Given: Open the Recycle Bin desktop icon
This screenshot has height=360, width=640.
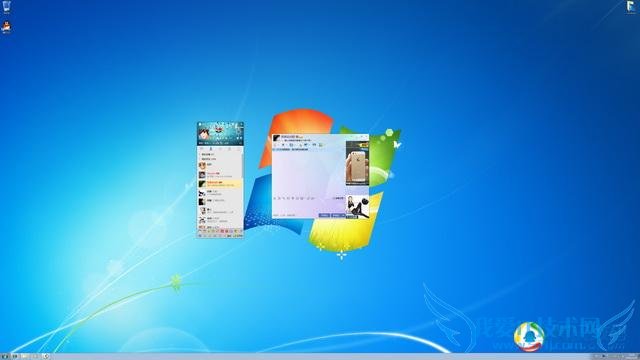Looking at the screenshot, I should [7, 7].
